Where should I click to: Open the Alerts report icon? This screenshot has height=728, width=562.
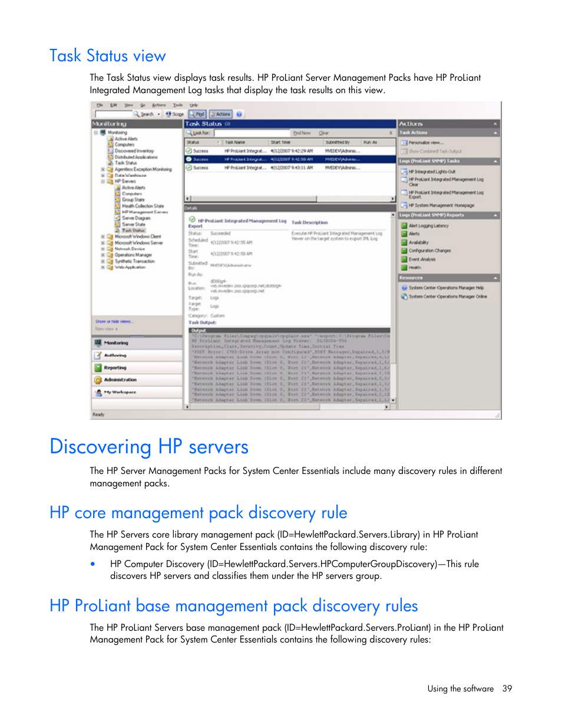405,234
